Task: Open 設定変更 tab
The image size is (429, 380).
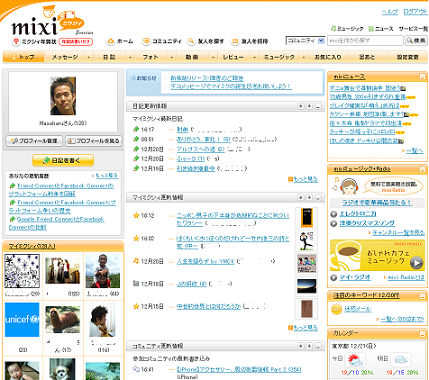Action: tap(408, 57)
